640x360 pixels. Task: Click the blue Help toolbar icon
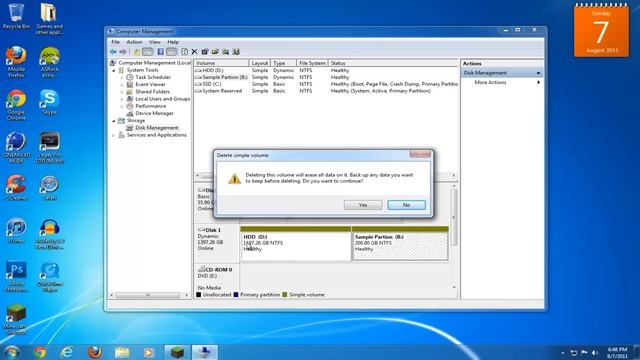point(160,52)
